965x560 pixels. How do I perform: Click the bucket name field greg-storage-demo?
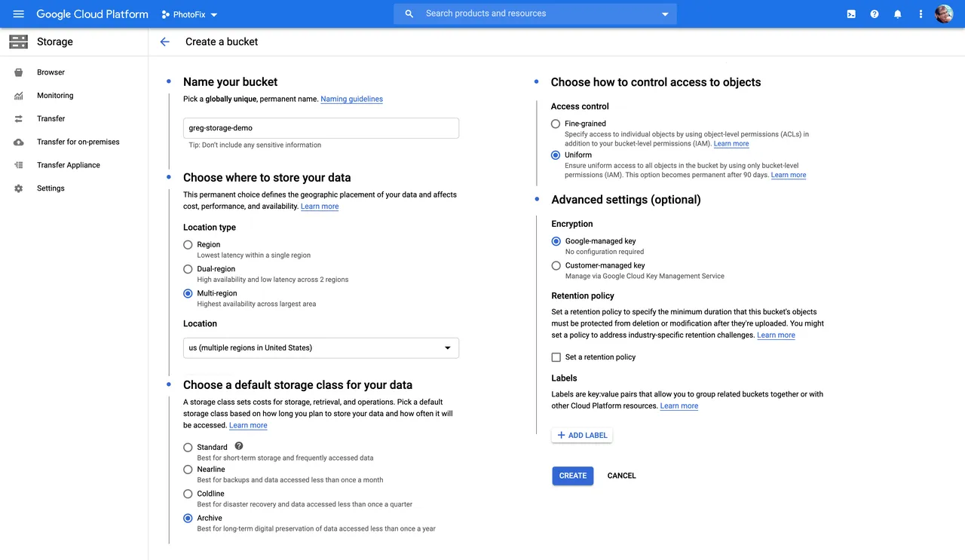click(321, 128)
